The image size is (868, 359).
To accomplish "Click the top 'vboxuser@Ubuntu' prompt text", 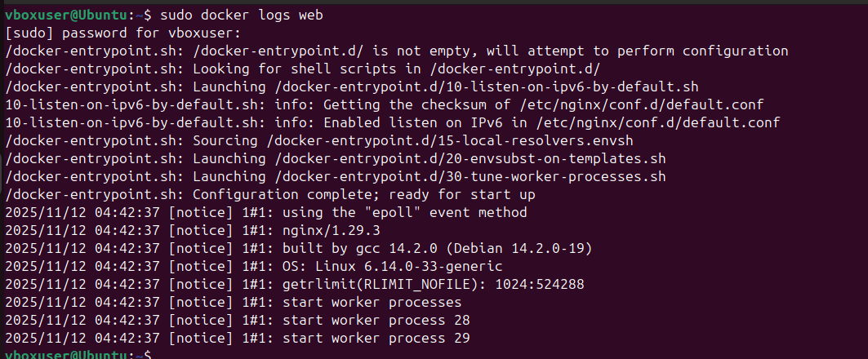I will (x=65, y=15).
